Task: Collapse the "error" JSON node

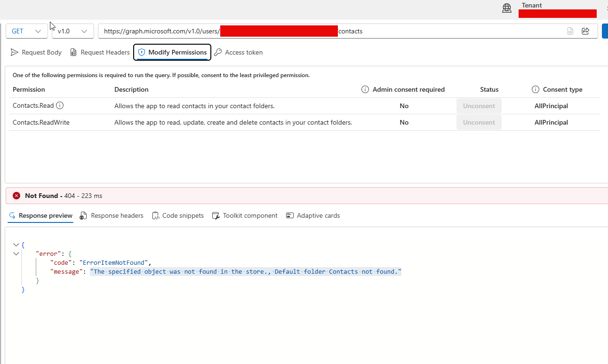Action: pyautogui.click(x=16, y=253)
